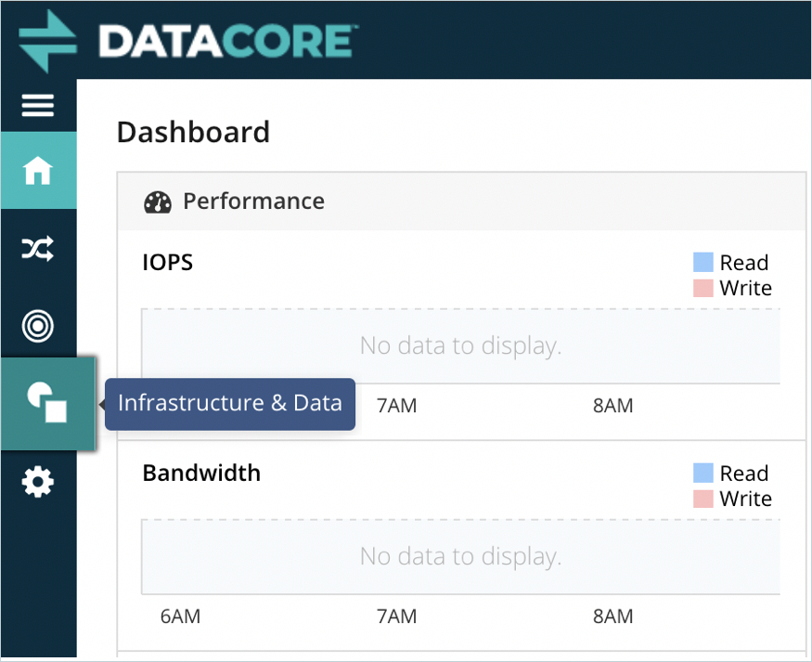Click the DATACORE wordmark in header

tap(227, 42)
